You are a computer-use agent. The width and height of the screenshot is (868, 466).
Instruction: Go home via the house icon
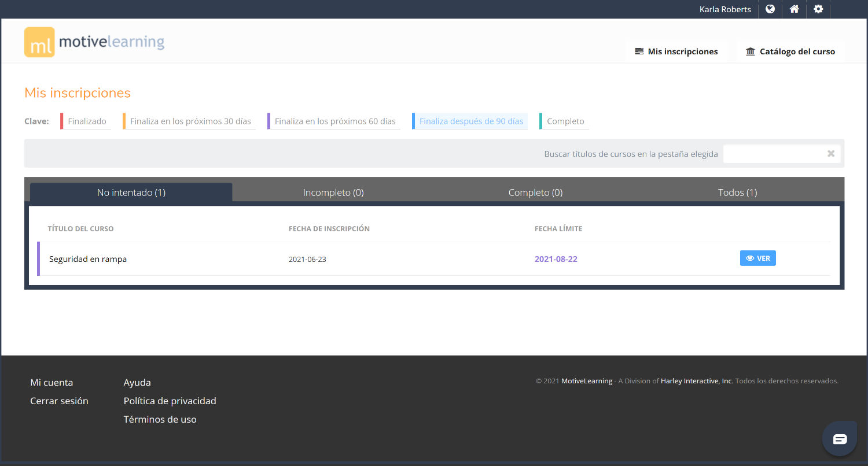pyautogui.click(x=795, y=9)
